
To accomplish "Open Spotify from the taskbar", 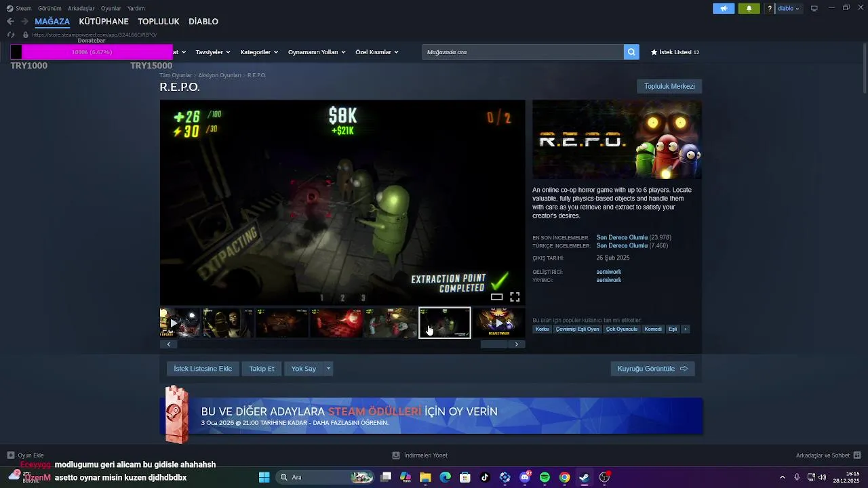I will click(545, 477).
